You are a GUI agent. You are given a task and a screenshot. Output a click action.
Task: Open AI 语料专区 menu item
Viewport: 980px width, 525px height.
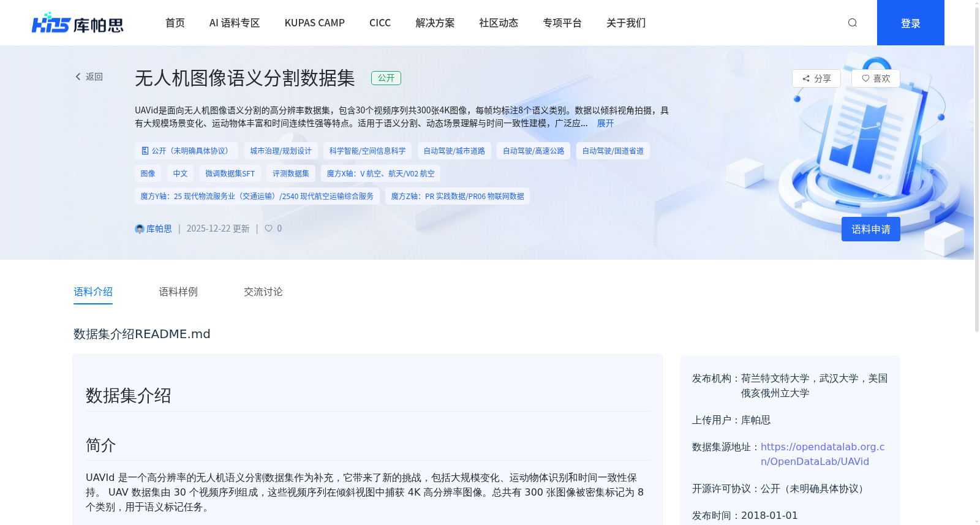pos(235,23)
